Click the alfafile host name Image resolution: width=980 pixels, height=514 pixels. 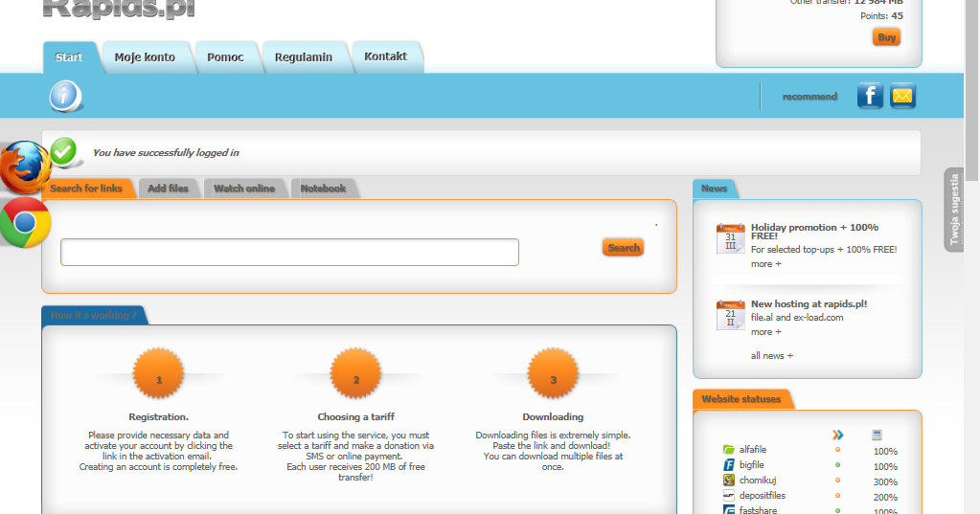(x=753, y=450)
